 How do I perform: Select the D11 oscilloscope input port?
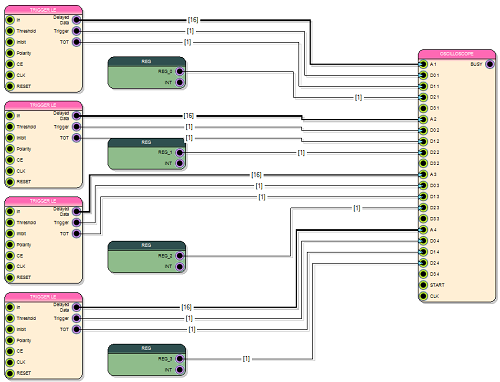pyautogui.click(x=423, y=86)
